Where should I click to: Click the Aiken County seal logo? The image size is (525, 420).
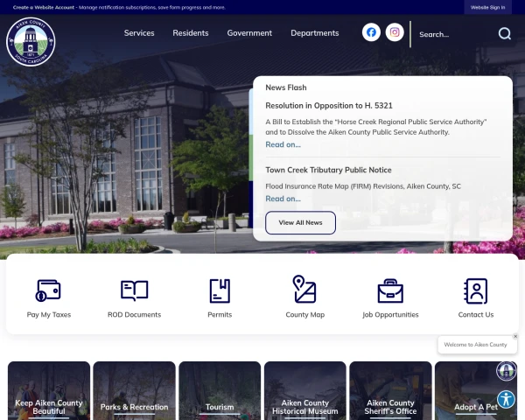[x=31, y=42]
